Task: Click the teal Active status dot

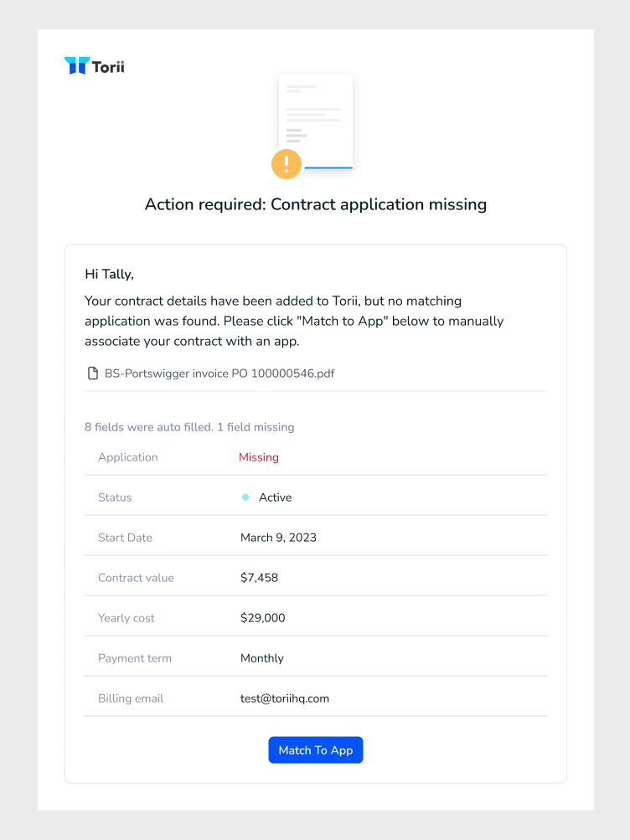Action: coord(245,497)
